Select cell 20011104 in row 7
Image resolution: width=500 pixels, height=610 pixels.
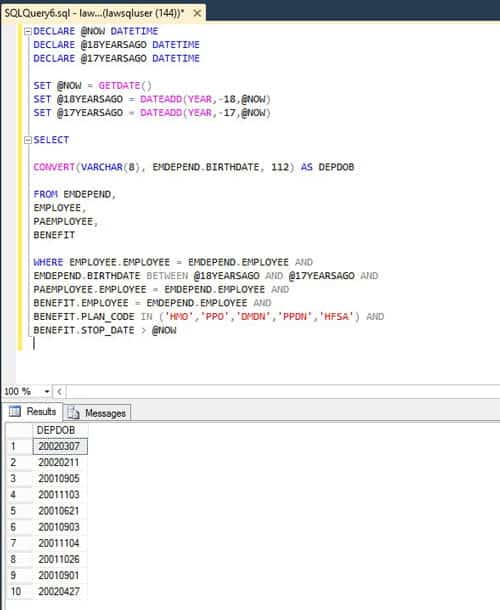click(60, 543)
